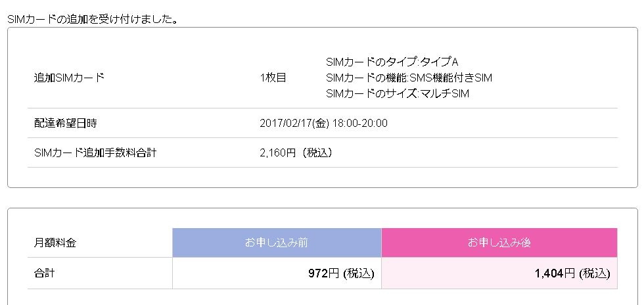Click the SIMカードの追加を受け付けました confirmation message

[93, 19]
